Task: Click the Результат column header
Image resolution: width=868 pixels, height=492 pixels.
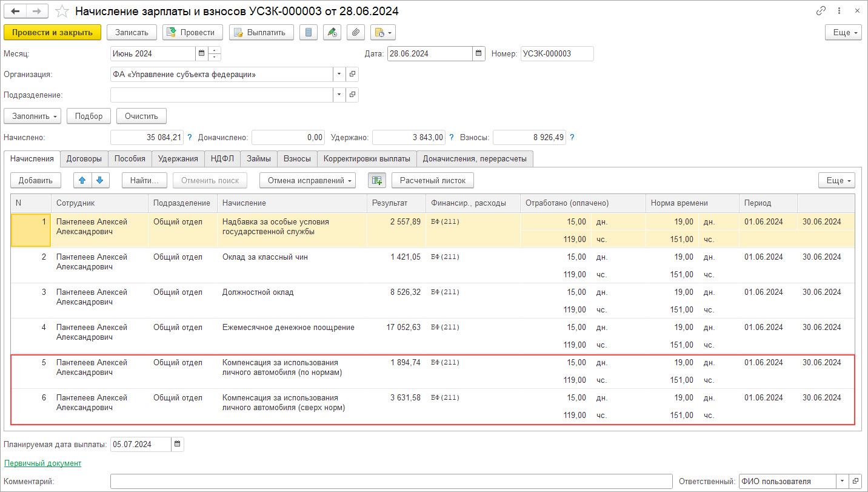Action: pyautogui.click(x=396, y=203)
